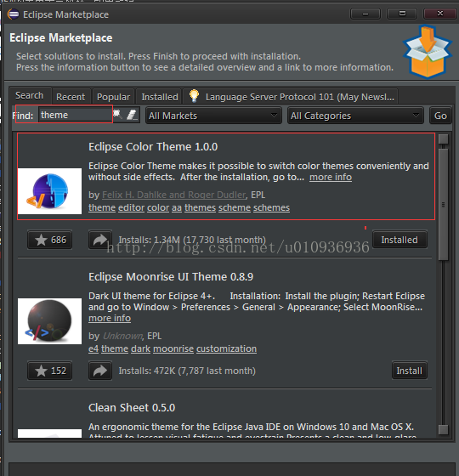The image size is (459, 476).
Task: Click the Eclipse icon in title bar
Action: pos(14,14)
